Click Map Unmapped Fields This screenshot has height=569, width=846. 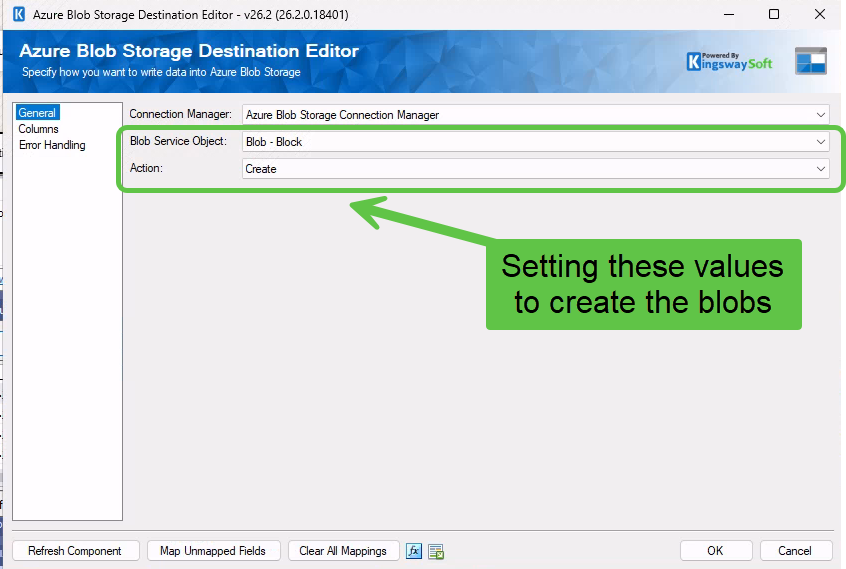pos(213,551)
